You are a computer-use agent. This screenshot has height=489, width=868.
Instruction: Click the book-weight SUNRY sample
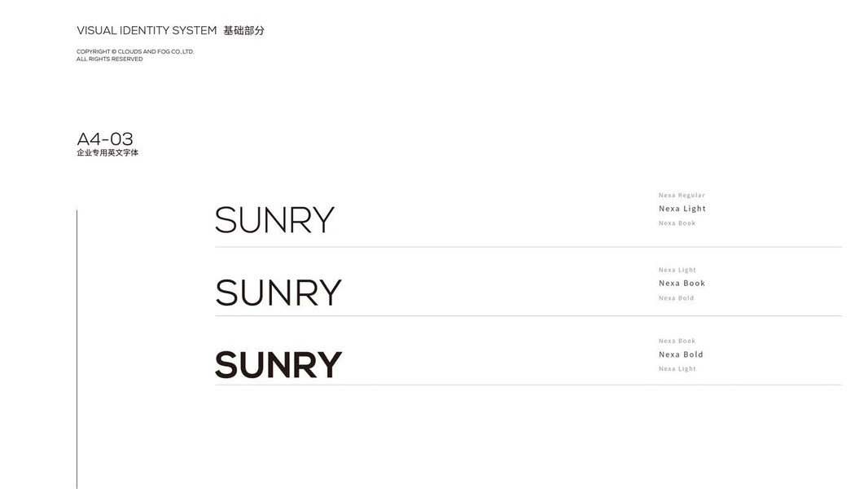click(278, 293)
